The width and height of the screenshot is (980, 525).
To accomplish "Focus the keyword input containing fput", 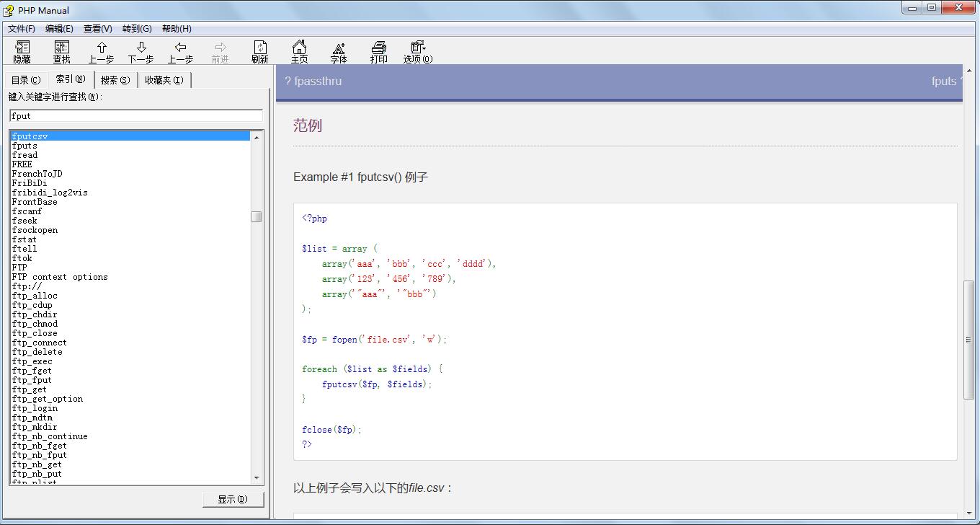I will tap(136, 115).
